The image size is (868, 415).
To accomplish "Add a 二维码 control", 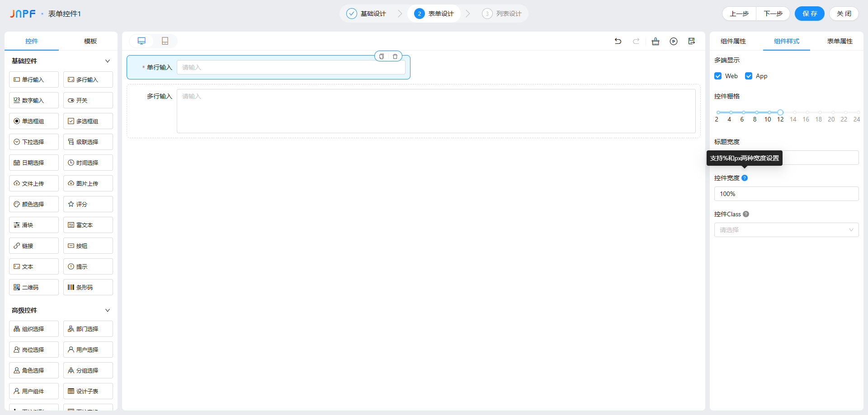I will 34,287.
